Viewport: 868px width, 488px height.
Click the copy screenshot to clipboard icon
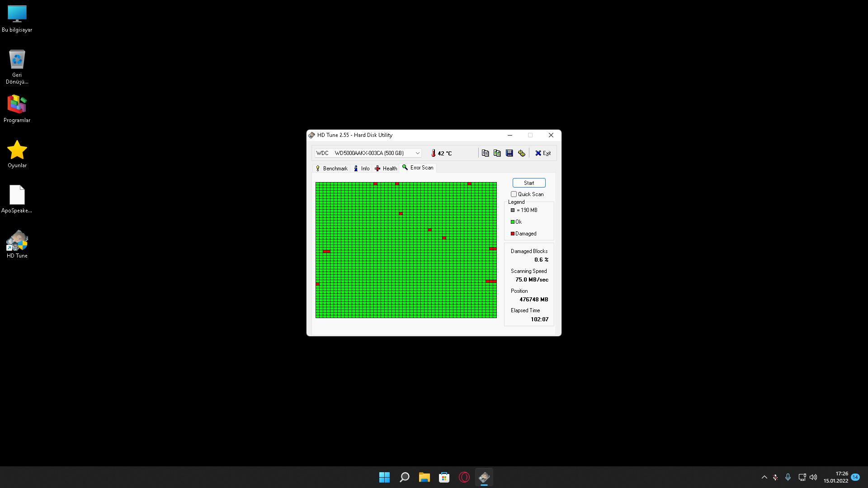(x=497, y=153)
